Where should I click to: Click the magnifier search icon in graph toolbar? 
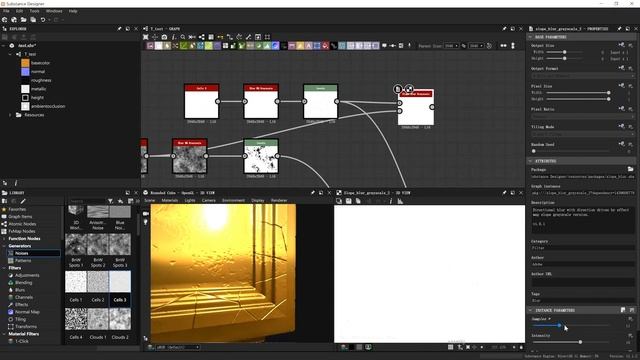[183, 37]
